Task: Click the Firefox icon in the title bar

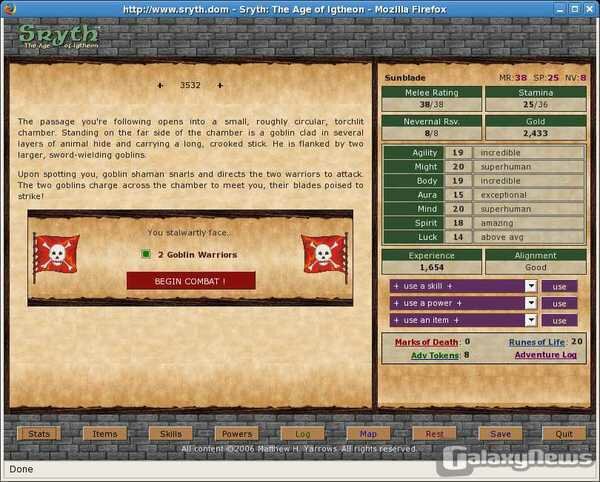Action: tap(10, 9)
